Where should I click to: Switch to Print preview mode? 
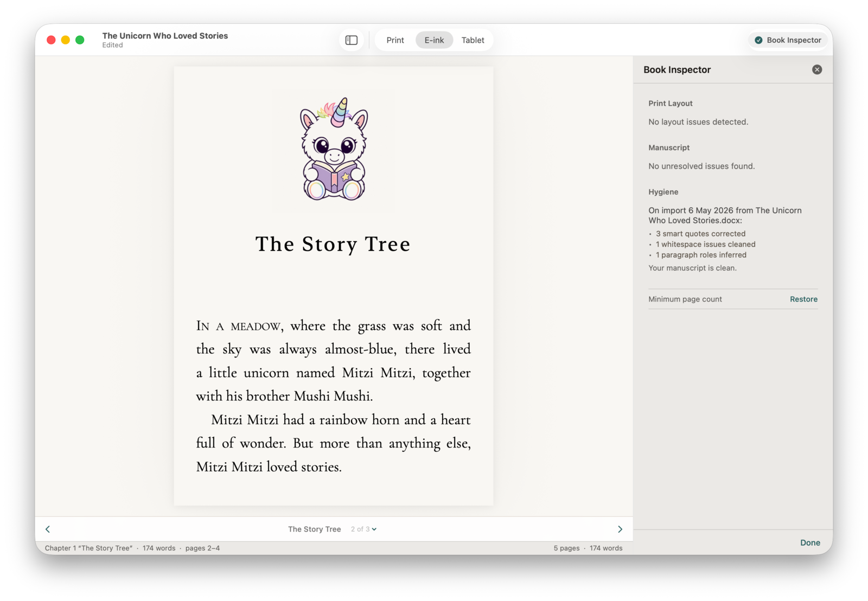pyautogui.click(x=395, y=40)
